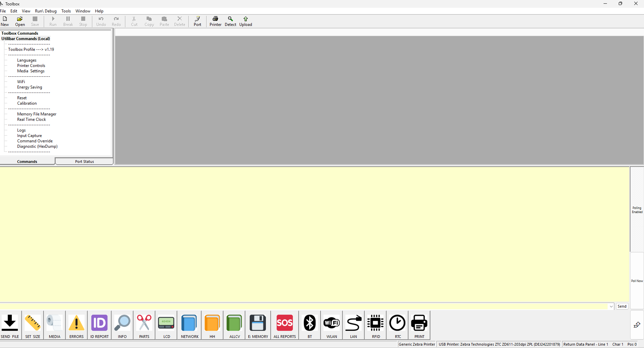Select the SEND FILE icon
This screenshot has height=348, width=644.
click(10, 324)
